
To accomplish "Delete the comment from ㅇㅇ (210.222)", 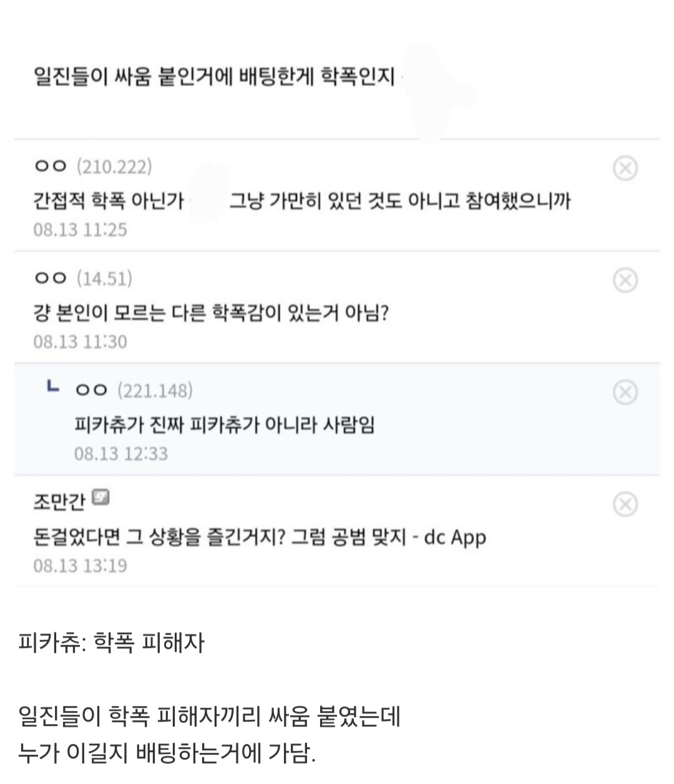I will [x=625, y=168].
